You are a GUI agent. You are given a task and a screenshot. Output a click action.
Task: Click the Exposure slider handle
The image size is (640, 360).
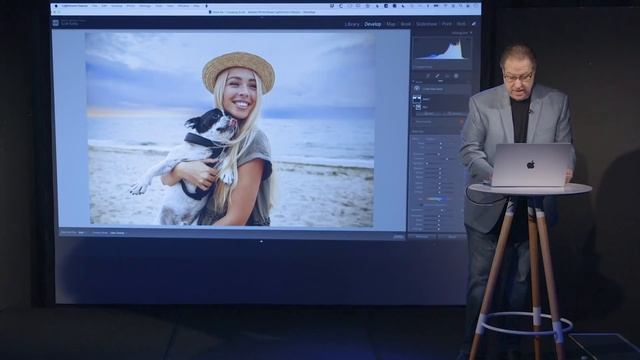click(439, 154)
